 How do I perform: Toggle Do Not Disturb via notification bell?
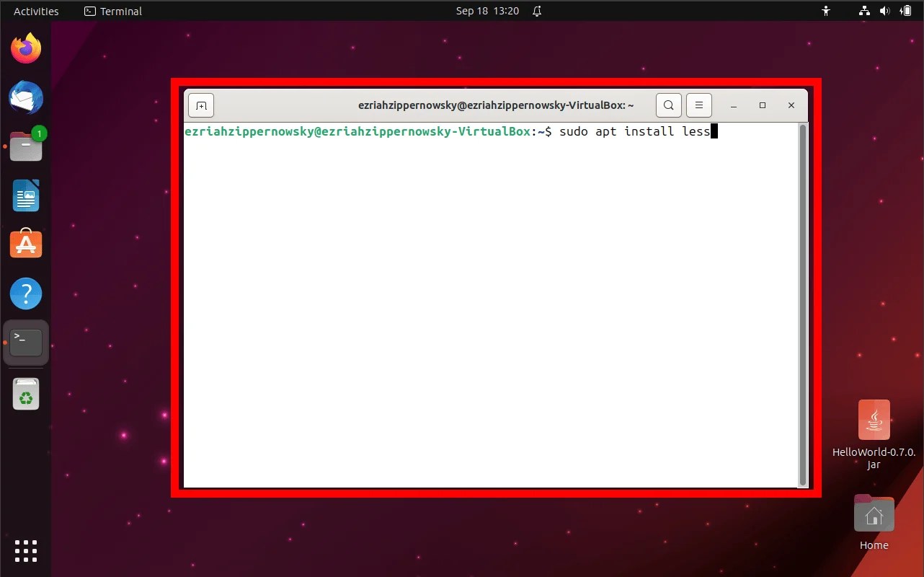[536, 11]
